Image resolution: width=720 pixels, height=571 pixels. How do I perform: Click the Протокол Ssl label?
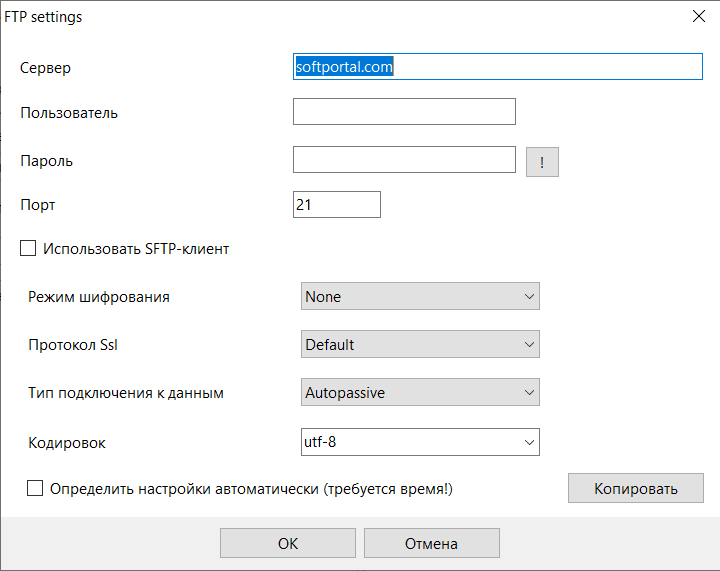click(x=76, y=345)
